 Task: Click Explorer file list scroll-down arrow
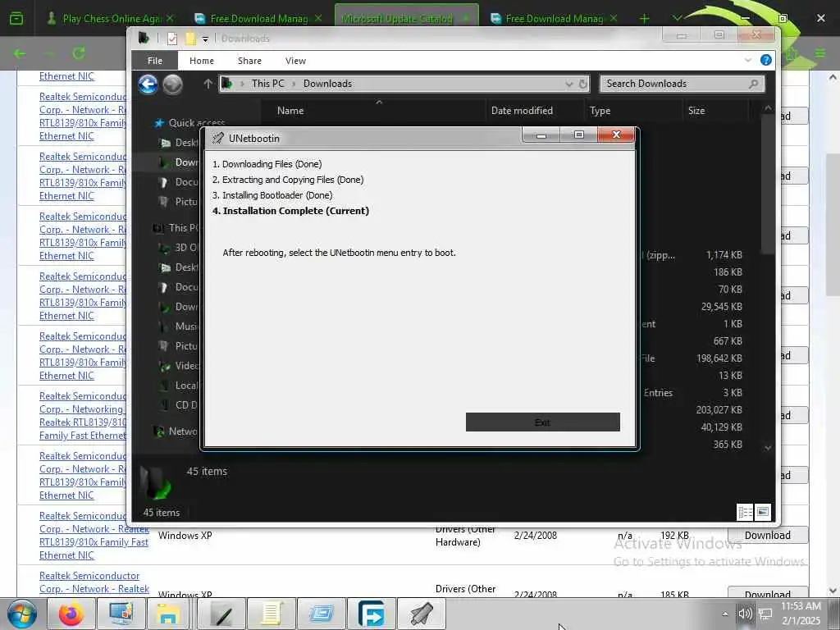tap(768, 448)
